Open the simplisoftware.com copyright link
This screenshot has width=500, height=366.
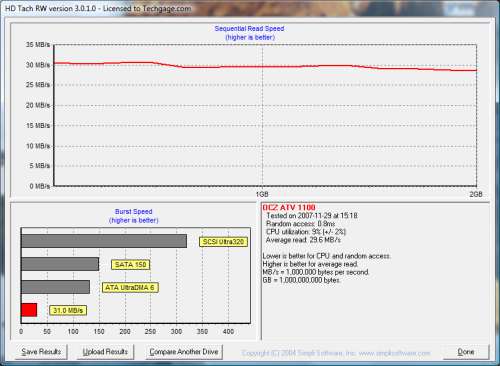coord(336,353)
